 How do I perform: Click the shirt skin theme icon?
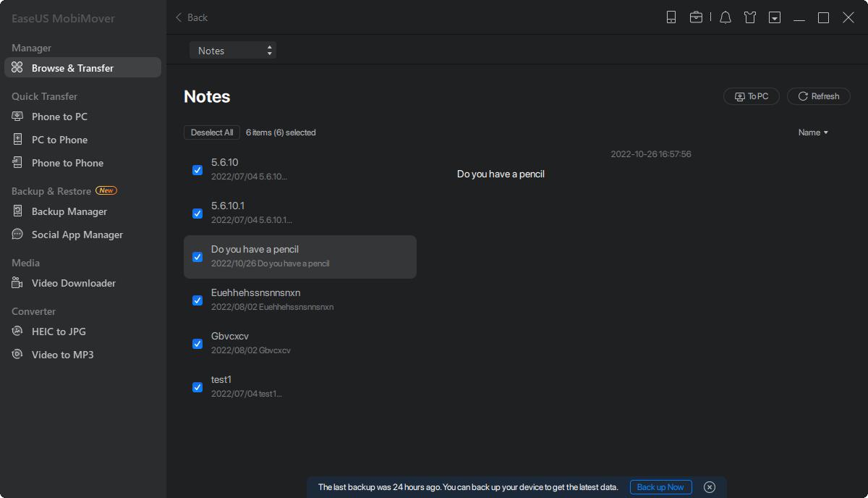tap(750, 17)
